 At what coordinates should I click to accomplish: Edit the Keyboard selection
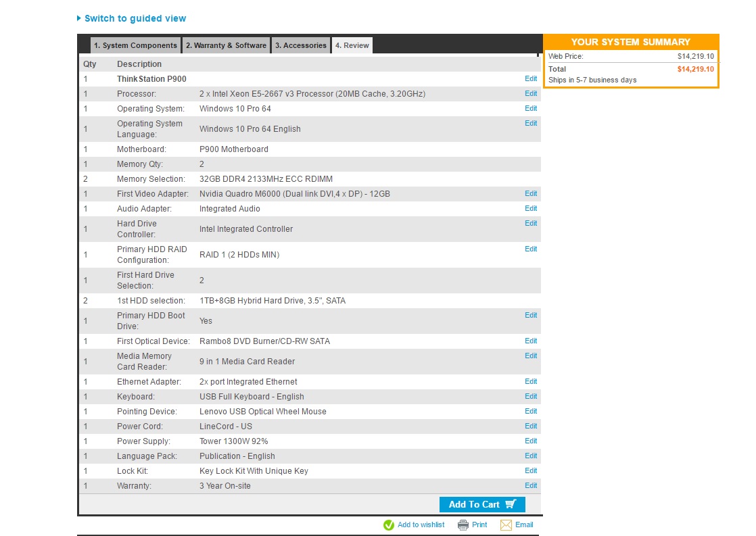point(531,397)
